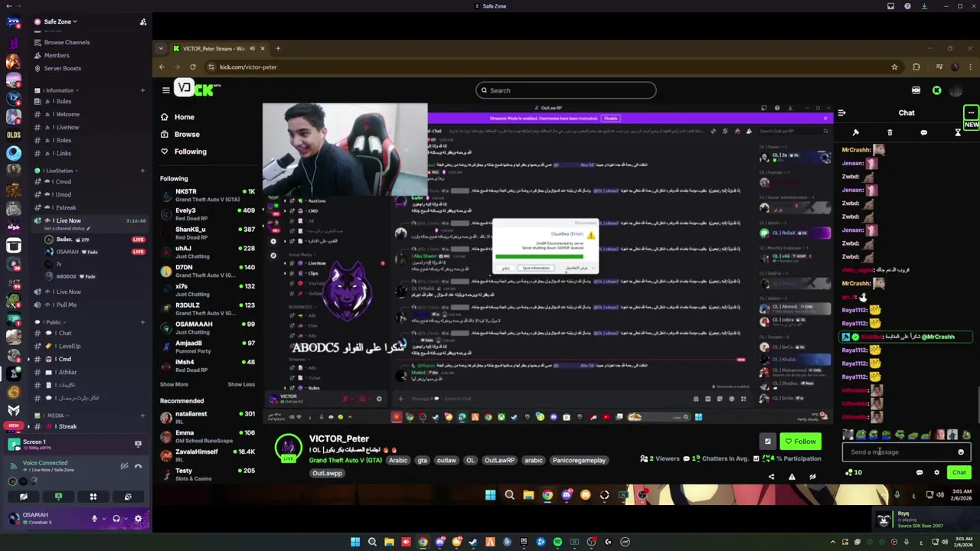This screenshot has width=980, height=551.
Task: Open the emoji picker in chat input
Action: point(961,452)
